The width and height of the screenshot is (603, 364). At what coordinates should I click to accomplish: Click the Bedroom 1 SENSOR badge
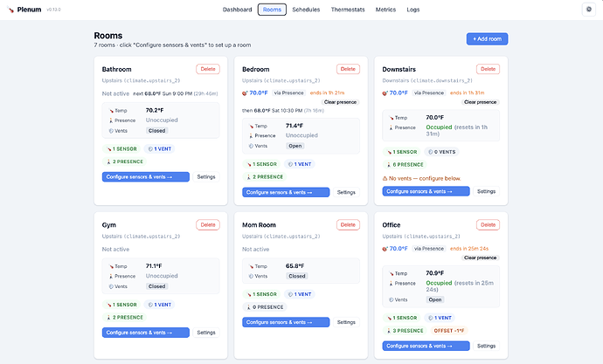coord(261,164)
